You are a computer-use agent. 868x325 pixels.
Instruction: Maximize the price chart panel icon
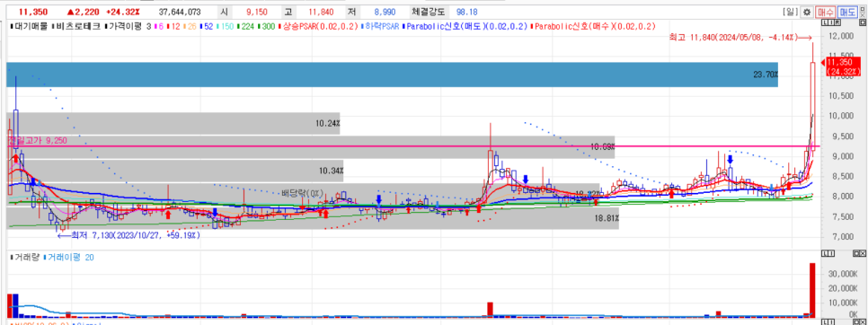tap(863, 22)
